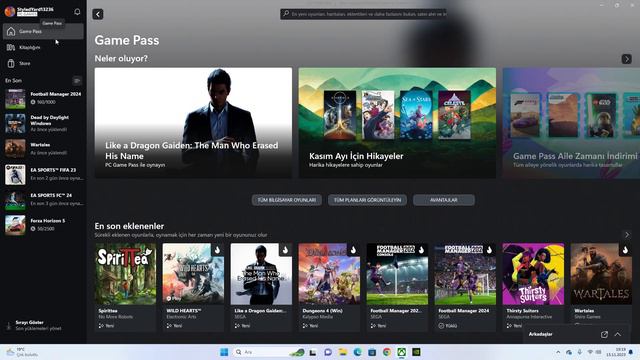Screen dimensions: 640x360
Task: Click the list options icon beside En Son
Action: pos(77,80)
